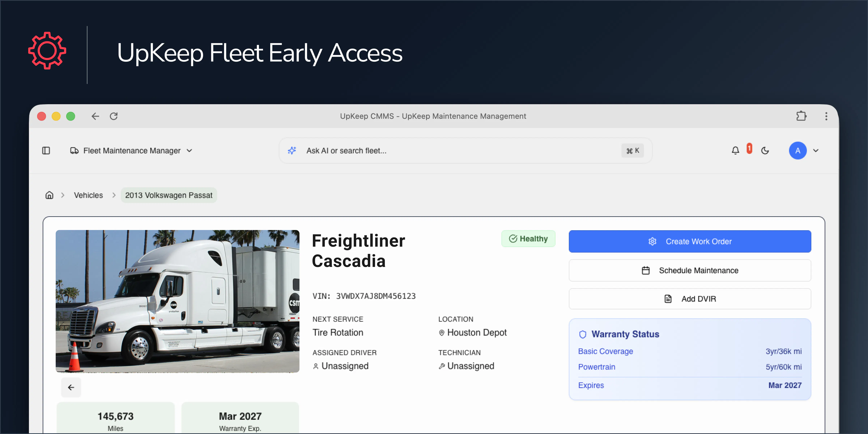Toggle the sidebar panel icon
The width and height of the screenshot is (868, 434).
tap(46, 151)
